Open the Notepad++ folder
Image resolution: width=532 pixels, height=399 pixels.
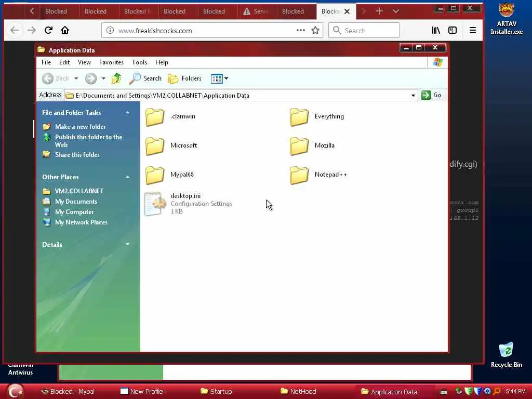coord(318,175)
